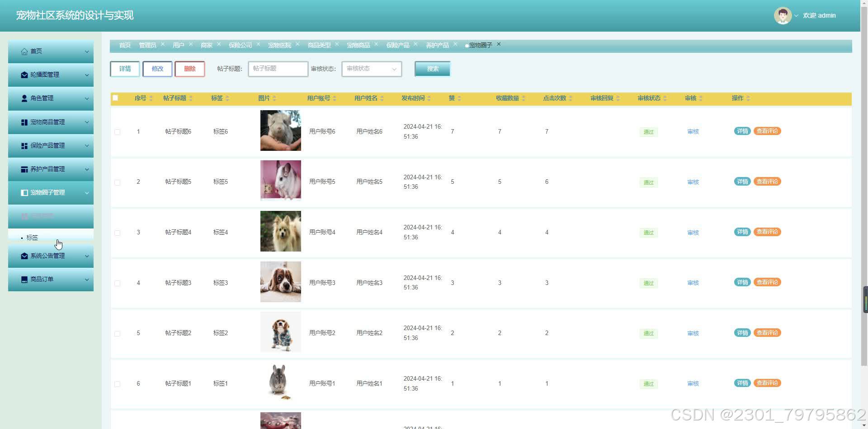
Task: Click 审核 link in 帖子标题6 row
Action: click(693, 132)
